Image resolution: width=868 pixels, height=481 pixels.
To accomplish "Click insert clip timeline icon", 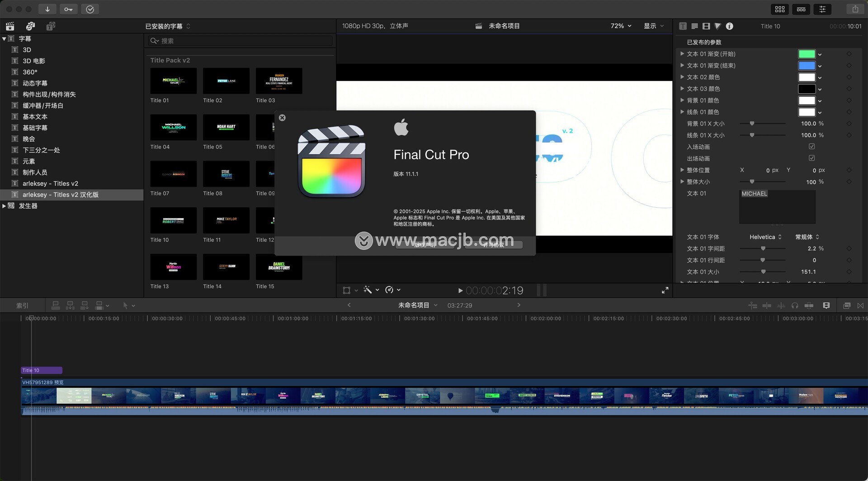I will click(x=70, y=306).
